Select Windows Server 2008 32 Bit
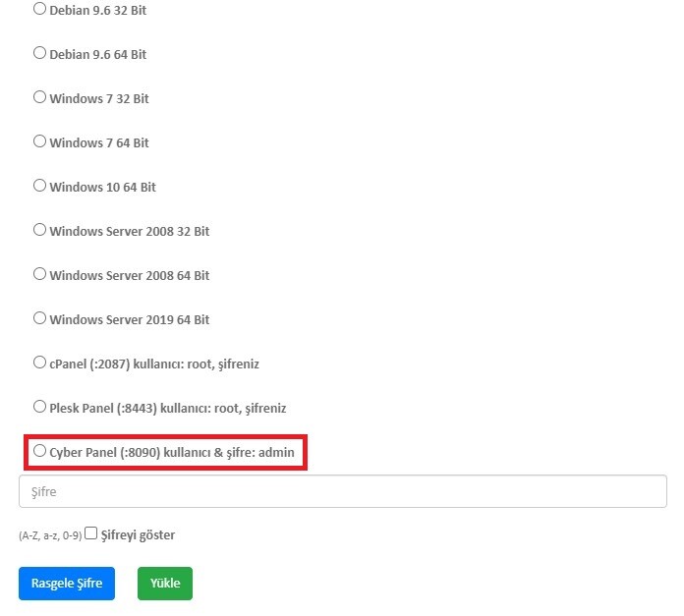Screen dimensions: 684x616 39,230
